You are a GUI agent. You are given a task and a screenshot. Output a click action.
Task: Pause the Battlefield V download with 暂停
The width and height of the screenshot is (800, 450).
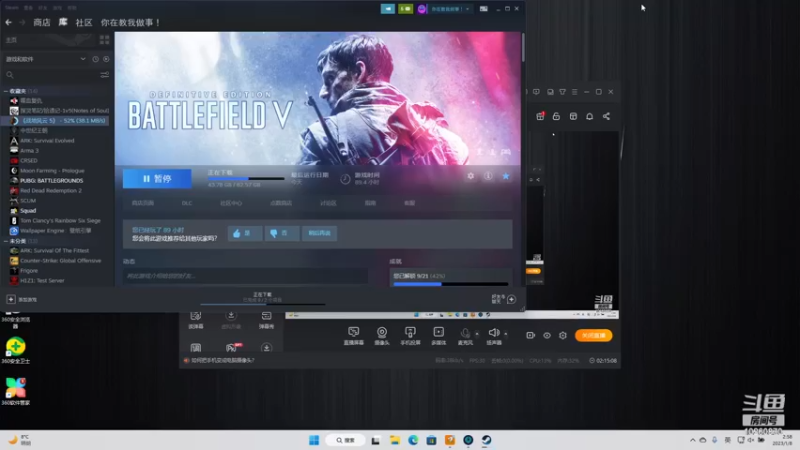click(x=157, y=179)
